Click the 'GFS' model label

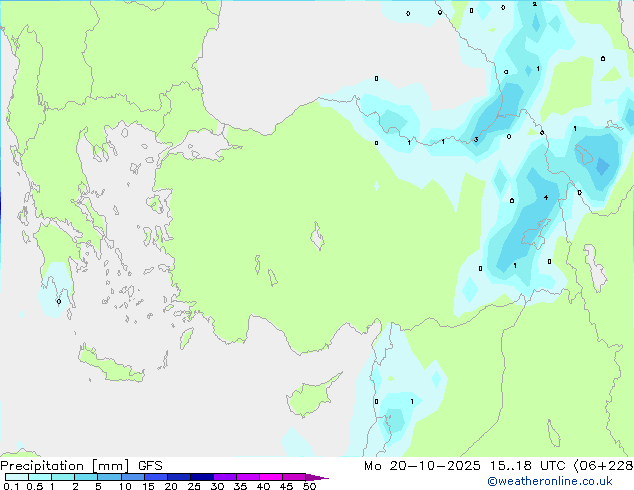[x=150, y=466]
